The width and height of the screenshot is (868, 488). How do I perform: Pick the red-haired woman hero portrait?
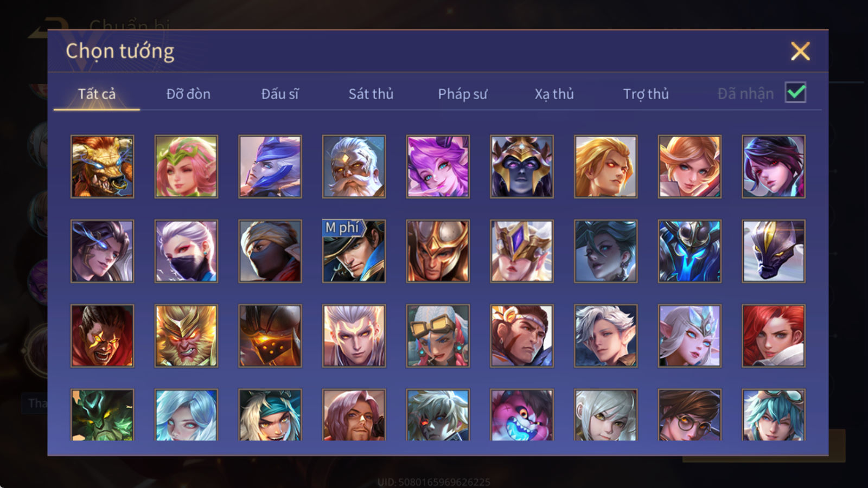pos(774,336)
